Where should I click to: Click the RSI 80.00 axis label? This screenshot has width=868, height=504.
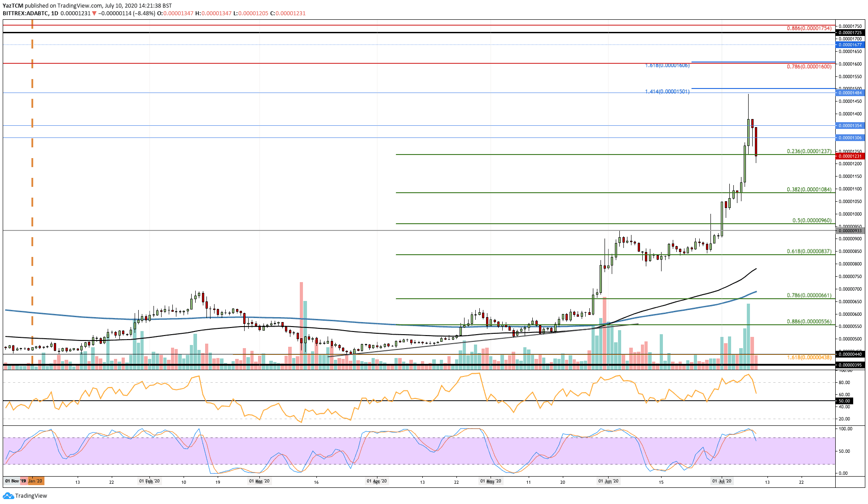(844, 383)
